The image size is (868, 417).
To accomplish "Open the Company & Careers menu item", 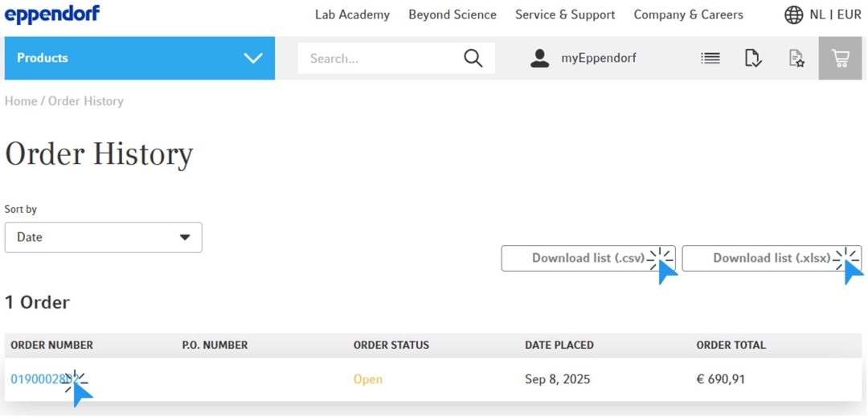I will click(688, 14).
